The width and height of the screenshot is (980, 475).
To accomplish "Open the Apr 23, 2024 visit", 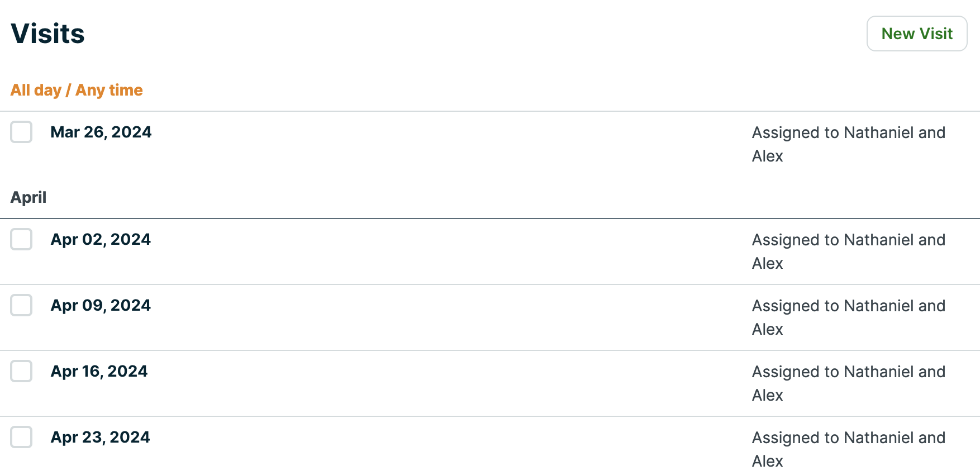I will coord(100,438).
